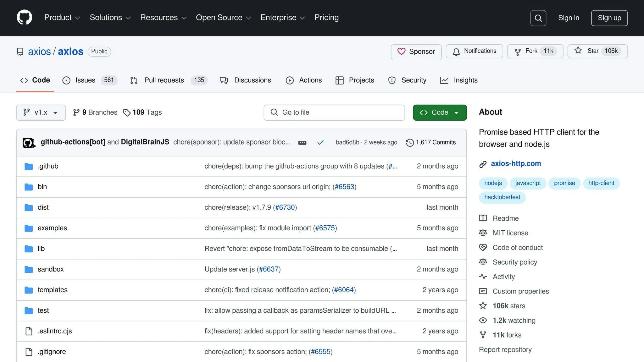Click the test folder icon

point(29,311)
